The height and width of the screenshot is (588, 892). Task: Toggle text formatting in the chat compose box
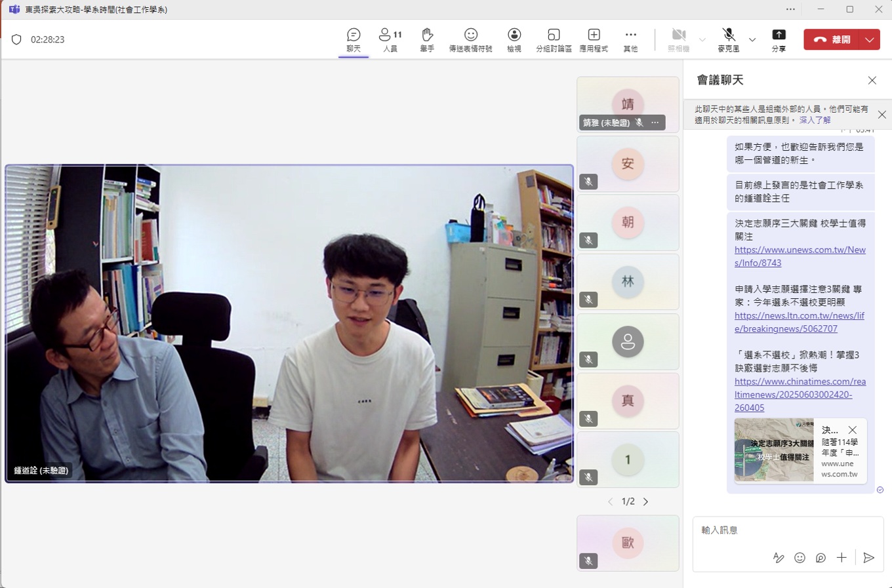point(779,558)
